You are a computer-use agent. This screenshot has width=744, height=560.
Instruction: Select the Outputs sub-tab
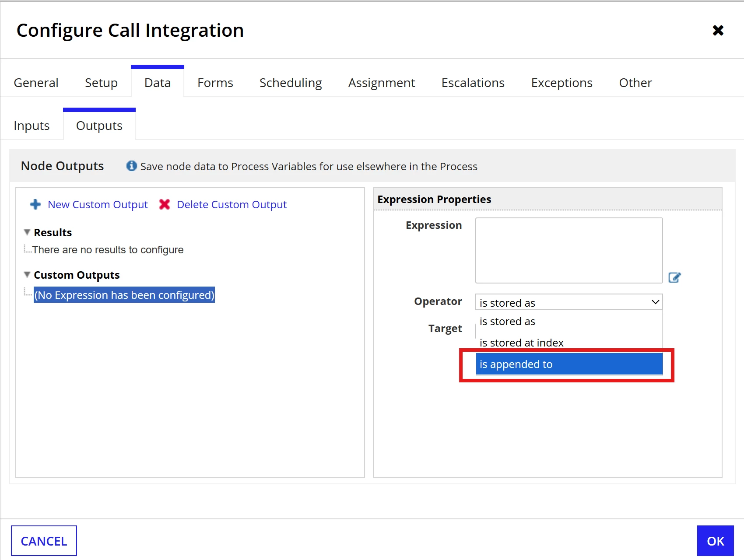[99, 126]
